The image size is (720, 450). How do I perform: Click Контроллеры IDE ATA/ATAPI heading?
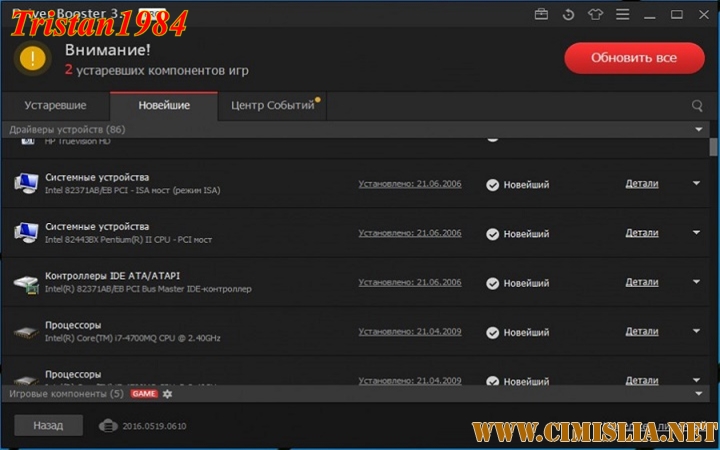pyautogui.click(x=112, y=276)
